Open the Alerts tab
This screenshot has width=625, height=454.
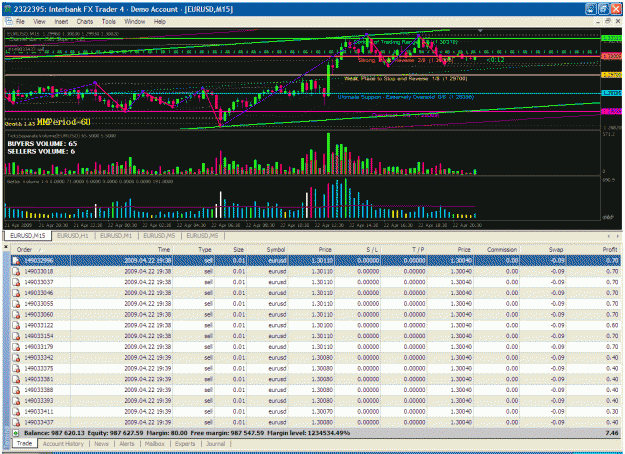coord(127,444)
